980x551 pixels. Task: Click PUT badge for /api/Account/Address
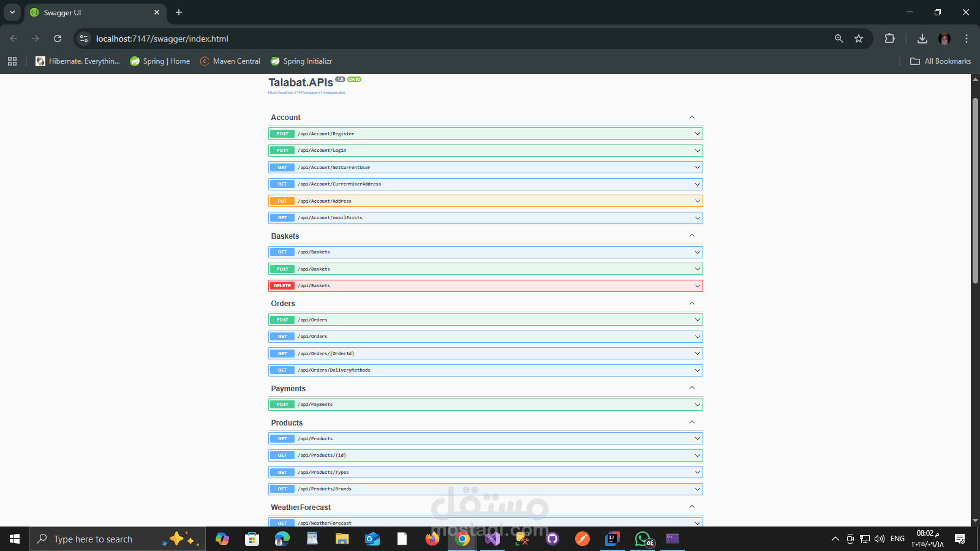(x=282, y=201)
